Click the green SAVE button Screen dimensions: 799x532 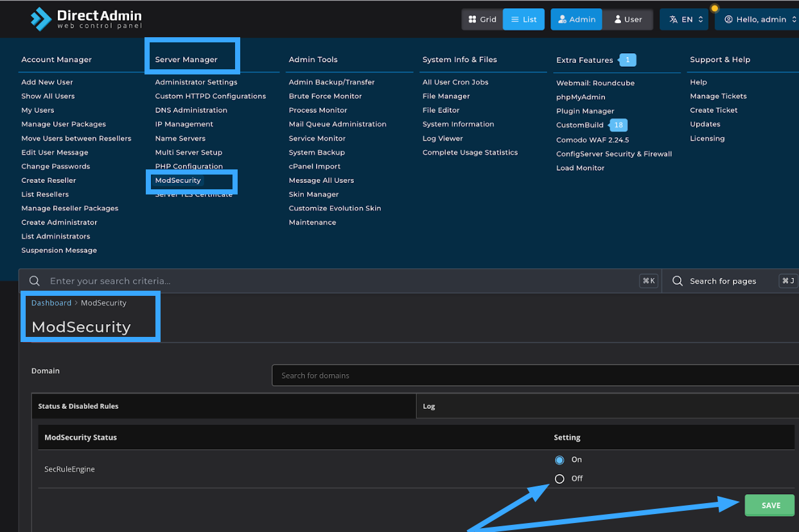pyautogui.click(x=770, y=506)
